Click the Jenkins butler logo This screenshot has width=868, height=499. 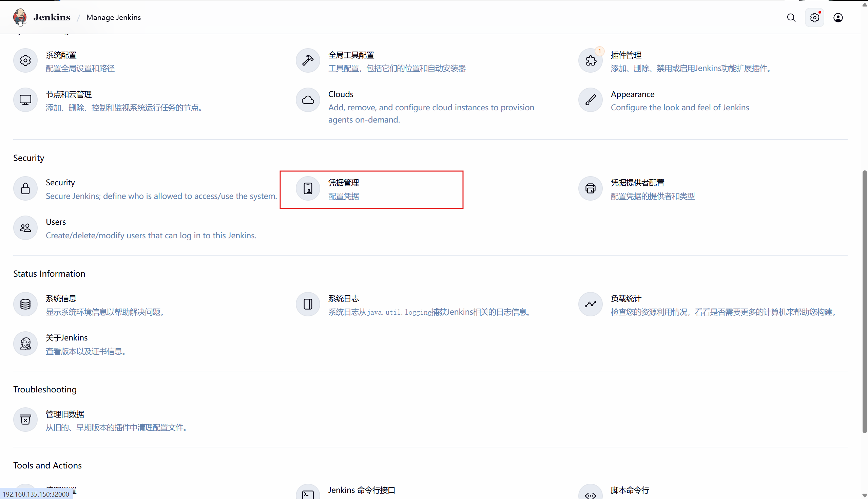click(20, 17)
